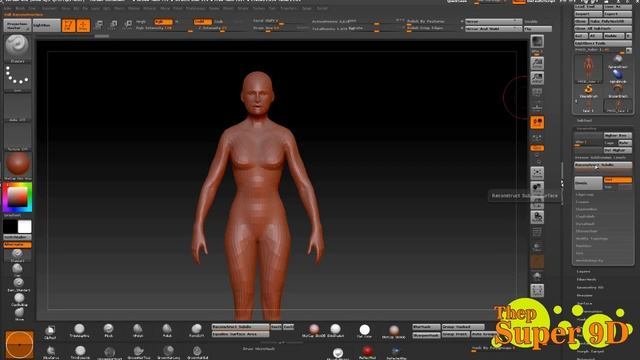Screen dimensions: 640x360
Task: Click the Rotate view icon on right shelf
Action: click(537, 217)
